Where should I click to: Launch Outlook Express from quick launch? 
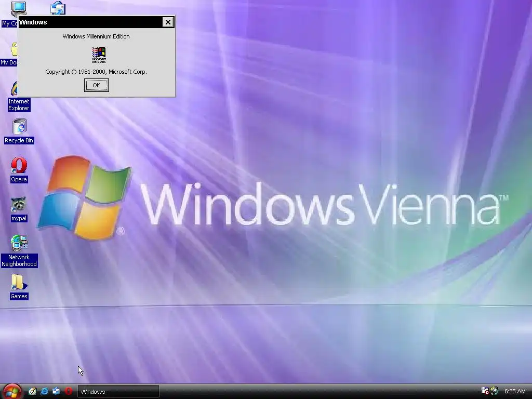(56, 391)
